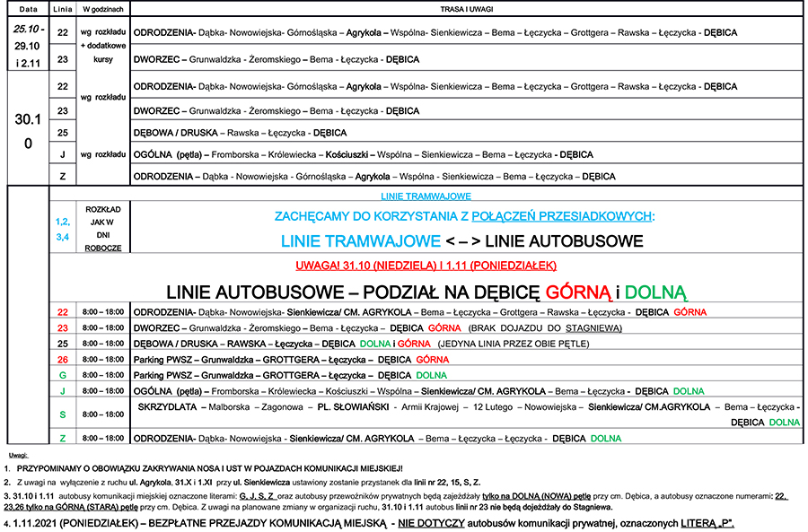Click "SKRZYDLATA" at the start of line S's route
This screenshot has height=532, width=808.
click(x=168, y=407)
